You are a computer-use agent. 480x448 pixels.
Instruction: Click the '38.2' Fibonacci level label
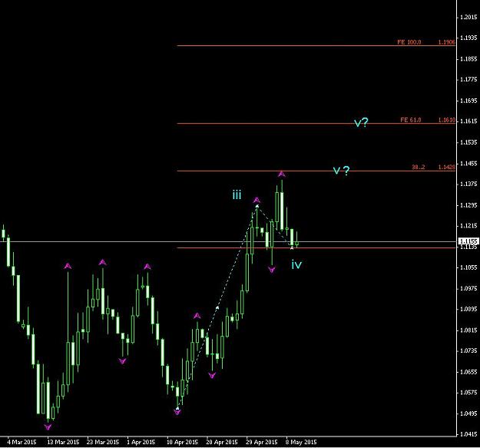[418, 167]
